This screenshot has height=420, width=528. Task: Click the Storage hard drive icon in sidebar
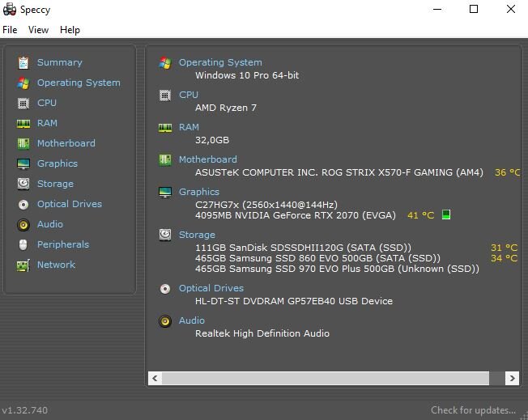point(23,184)
